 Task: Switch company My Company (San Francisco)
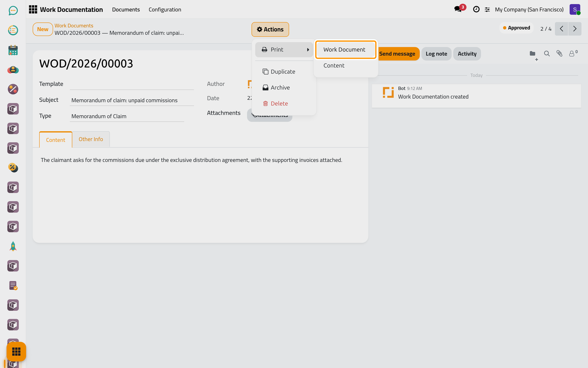coord(529,10)
